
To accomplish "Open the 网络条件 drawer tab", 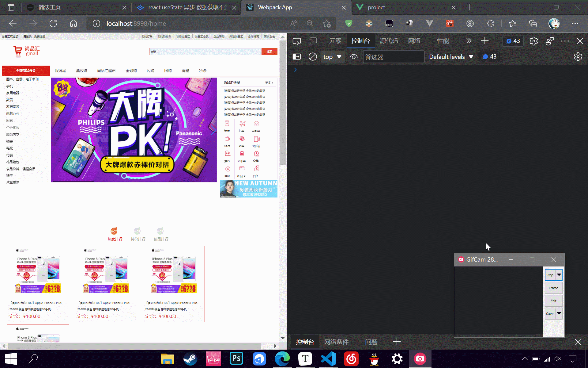I will 336,342.
